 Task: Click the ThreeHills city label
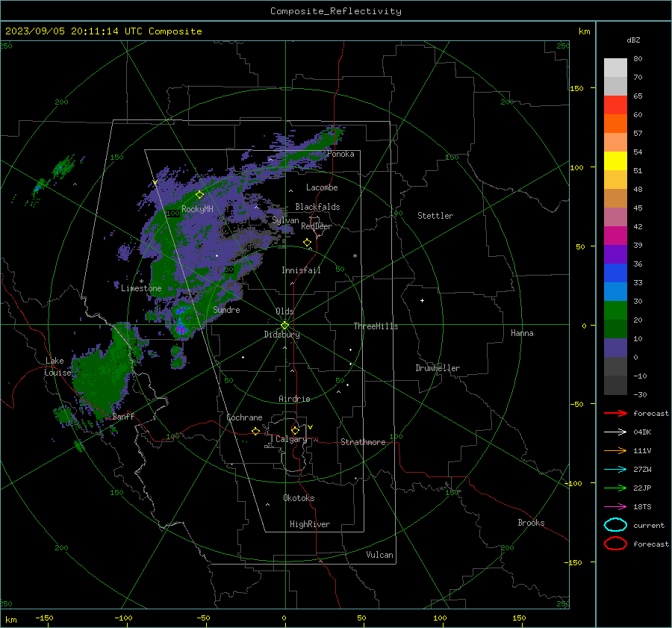[376, 326]
